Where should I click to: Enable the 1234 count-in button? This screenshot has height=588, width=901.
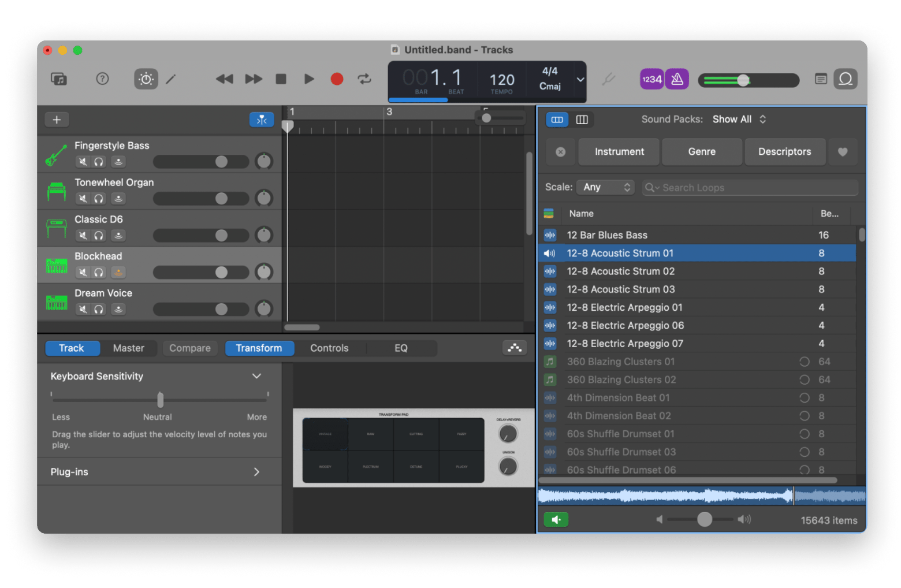coord(651,79)
